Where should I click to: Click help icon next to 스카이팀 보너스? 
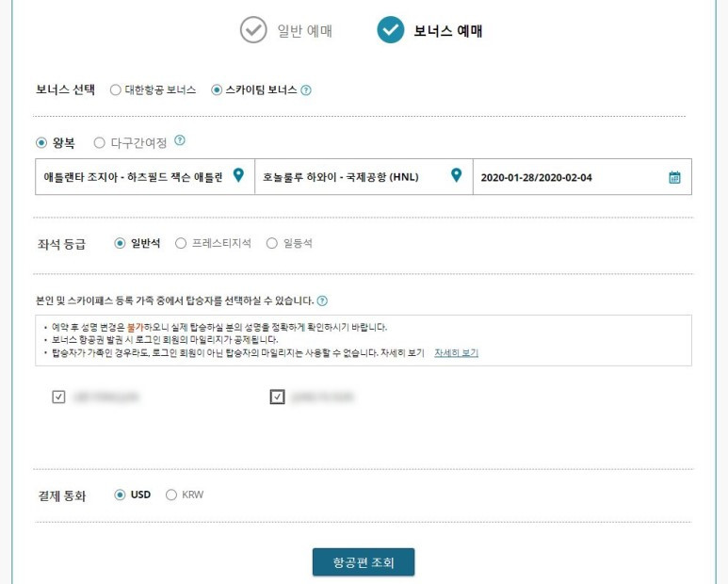[306, 90]
